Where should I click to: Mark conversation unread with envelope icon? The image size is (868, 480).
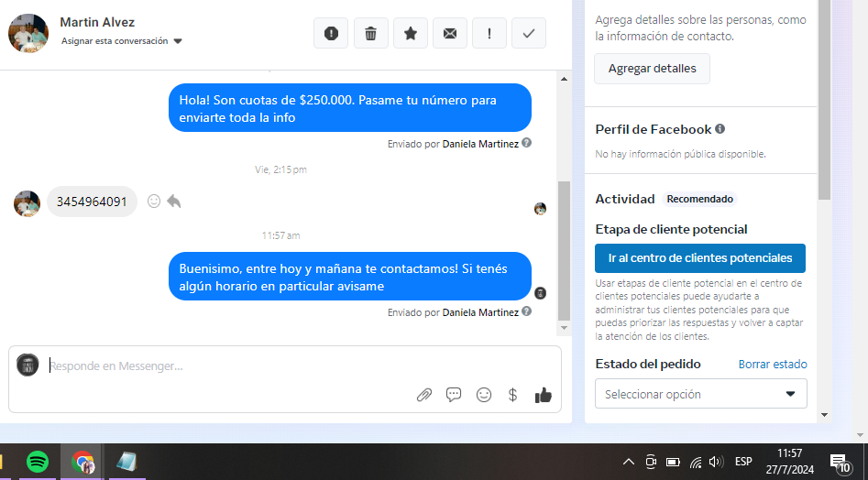[x=450, y=34]
